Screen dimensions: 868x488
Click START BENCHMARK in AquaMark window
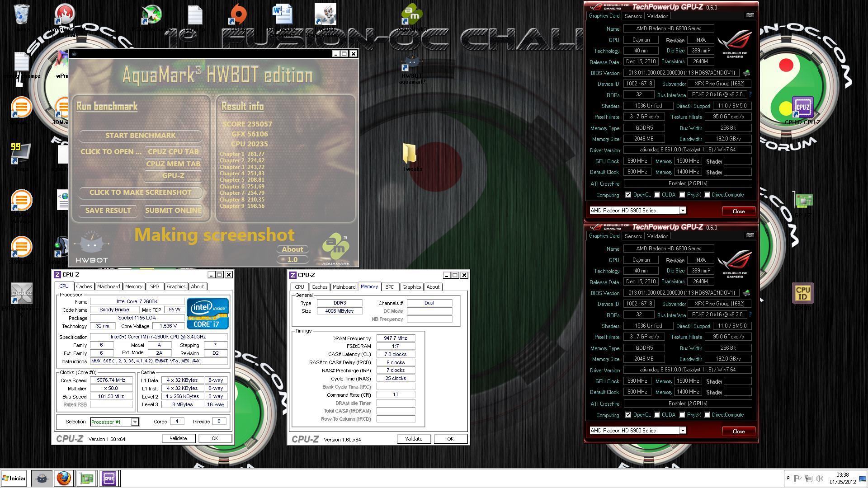141,136
